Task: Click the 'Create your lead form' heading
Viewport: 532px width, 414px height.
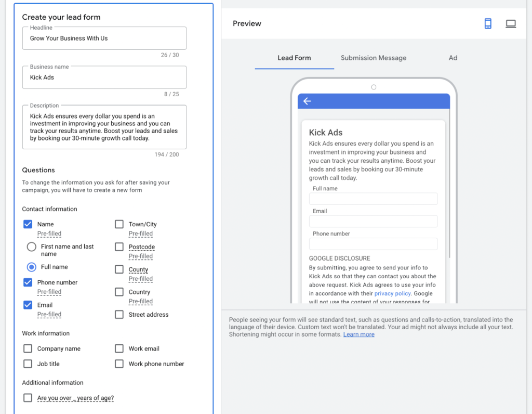Action: tap(61, 17)
